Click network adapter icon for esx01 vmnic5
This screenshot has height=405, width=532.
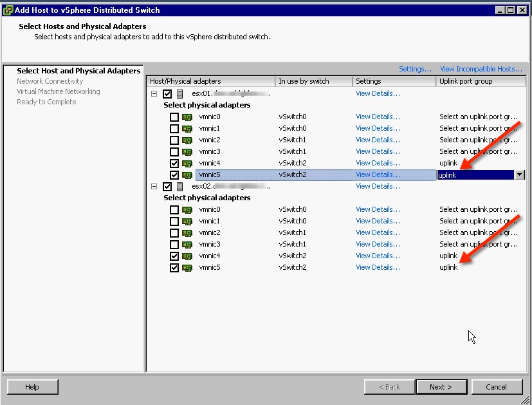187,175
